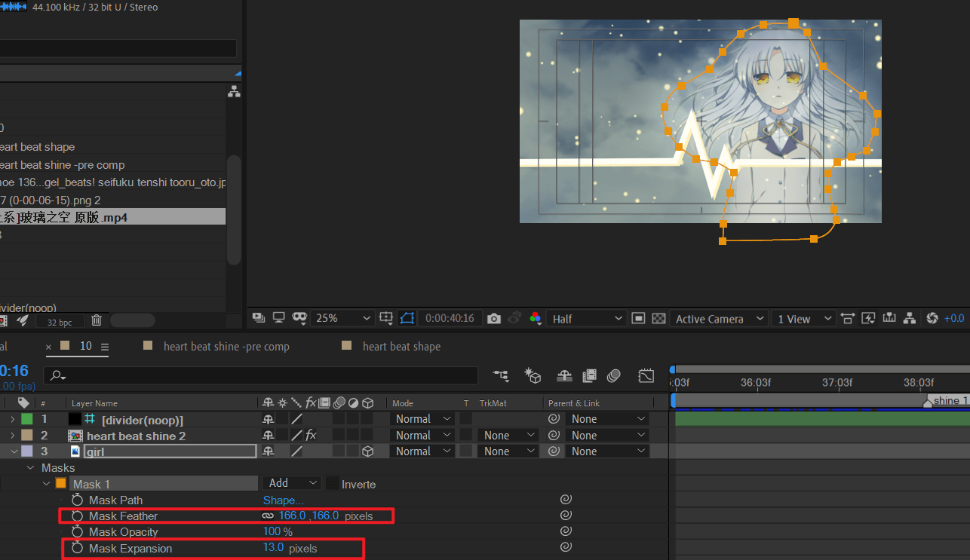Screen dimensions: 970x560
Task: Open the 25% magnification dropdown
Action: click(342, 319)
